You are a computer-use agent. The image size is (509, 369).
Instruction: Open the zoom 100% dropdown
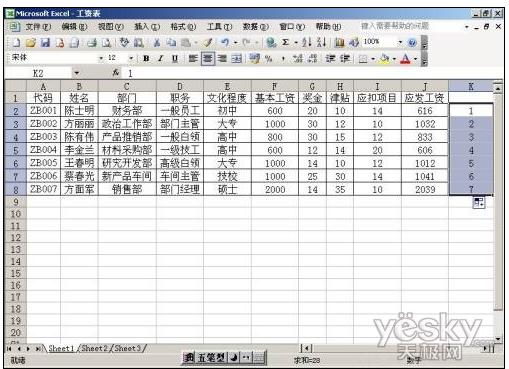pos(400,42)
